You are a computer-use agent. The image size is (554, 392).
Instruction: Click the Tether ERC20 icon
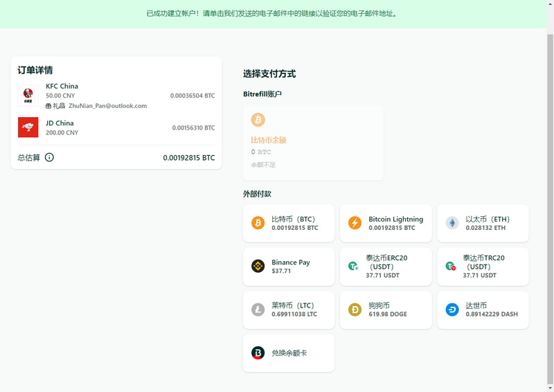pyautogui.click(x=353, y=266)
